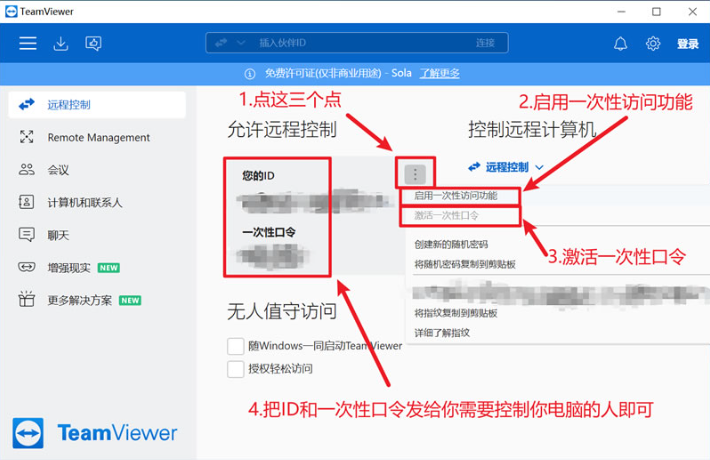Check 随Windows一同启动TeamViewer checkbox
Image resolution: width=710 pixels, height=460 pixels.
(235, 346)
